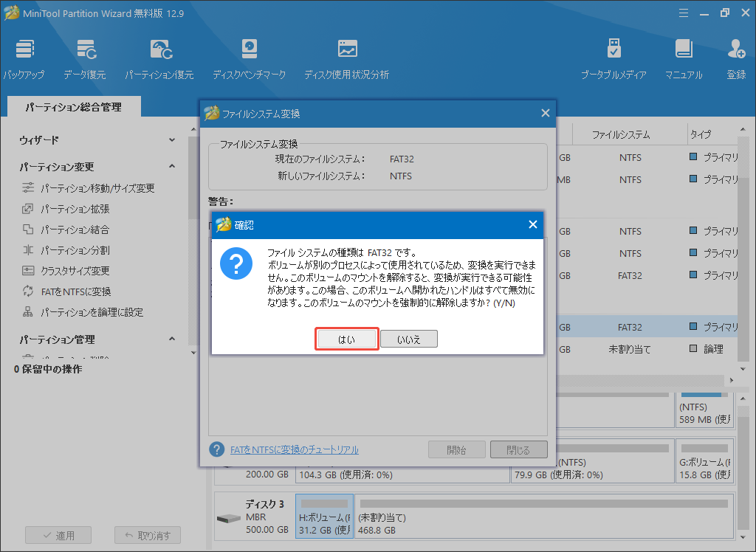Open the バックアップ (Backup) tool

point(24,59)
